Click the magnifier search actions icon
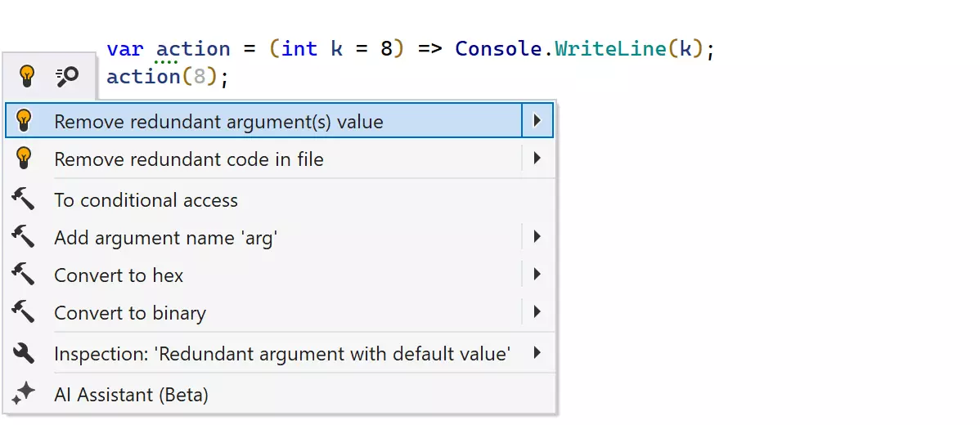 pyautogui.click(x=67, y=77)
